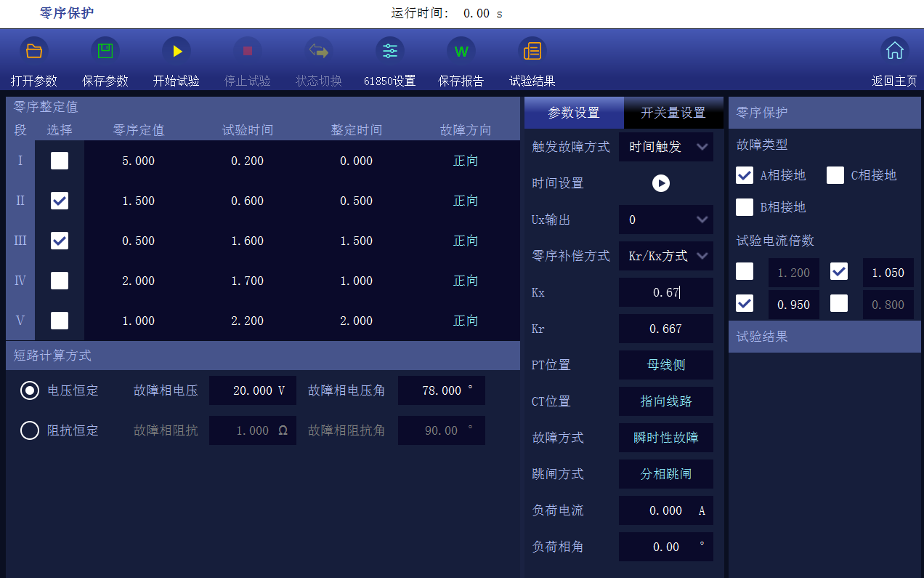
Task: Enable the segment I selection checkbox
Action: pos(60,161)
